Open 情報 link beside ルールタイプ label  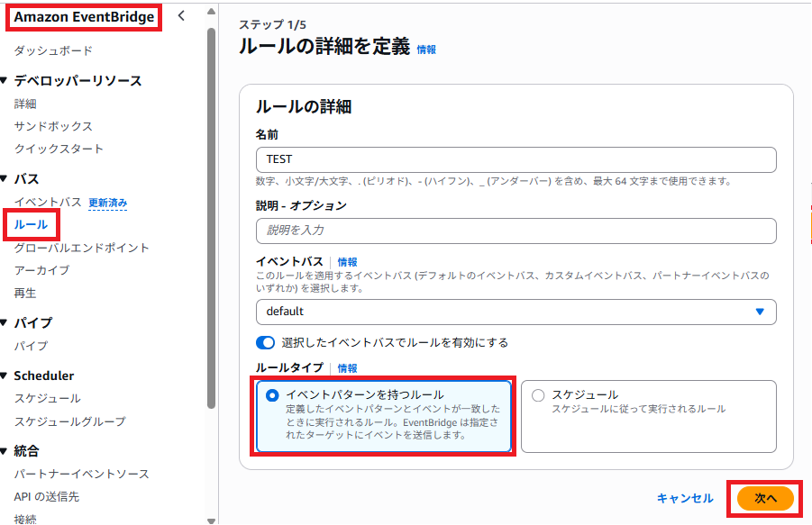(x=348, y=368)
